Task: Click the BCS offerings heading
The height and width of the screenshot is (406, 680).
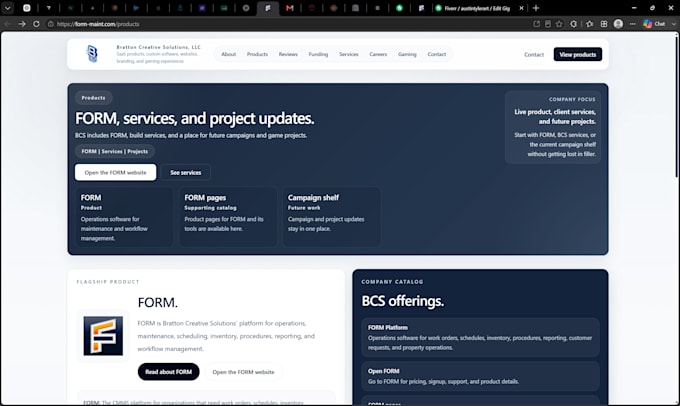Action: point(402,301)
